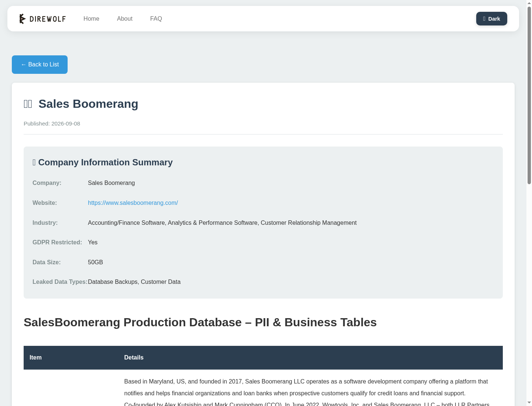This screenshot has width=532, height=406.
Task: Click the GDPR Restricted value 'Yes'
Action: 93,242
